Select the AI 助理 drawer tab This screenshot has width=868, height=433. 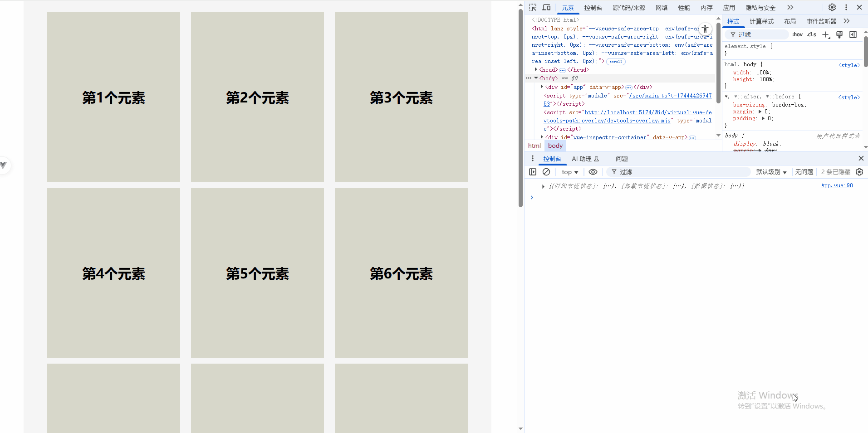[x=585, y=159]
